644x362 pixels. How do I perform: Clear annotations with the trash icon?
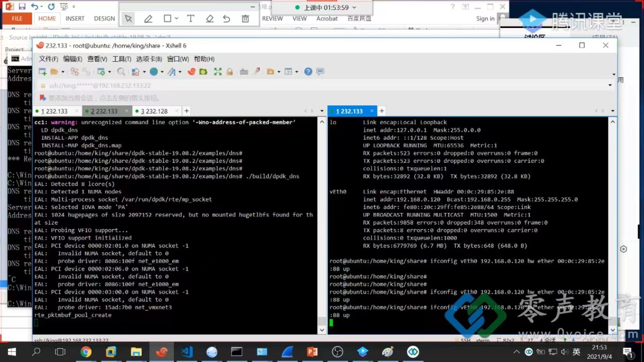pos(245,19)
